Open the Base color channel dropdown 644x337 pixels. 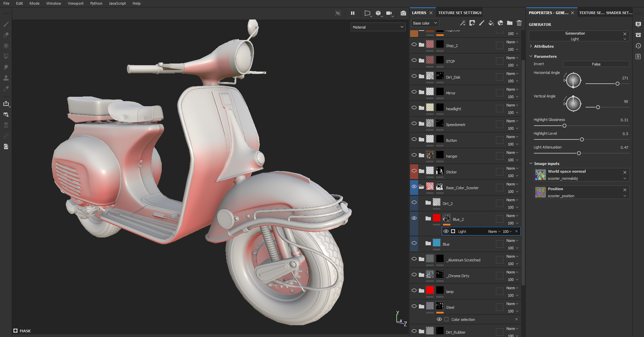(x=425, y=23)
